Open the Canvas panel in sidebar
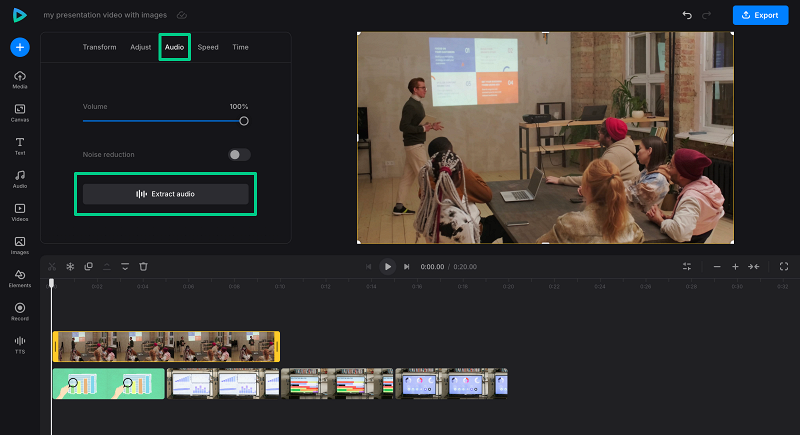The height and width of the screenshot is (435, 800). pos(20,112)
